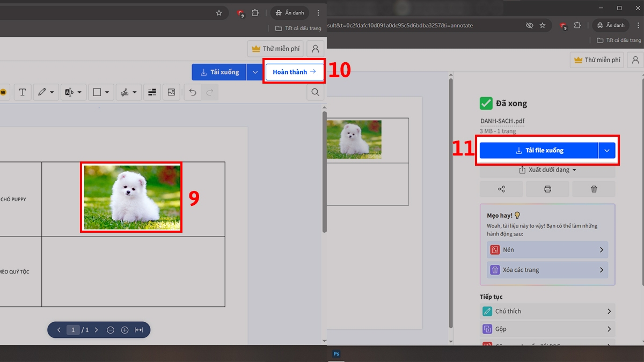The width and height of the screenshot is (644, 362).
Task: Open Tất cả dấu trang folder in left window
Action: click(298, 28)
